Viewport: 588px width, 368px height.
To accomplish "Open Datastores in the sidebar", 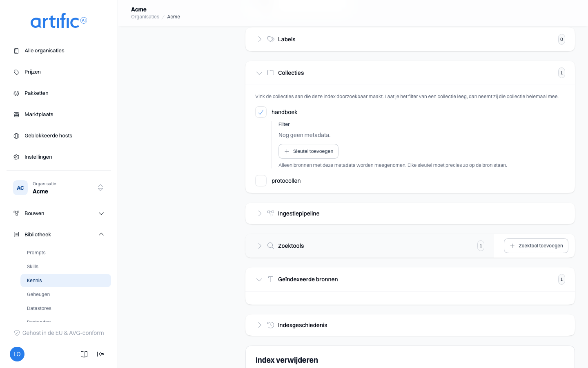I will click(66, 308).
